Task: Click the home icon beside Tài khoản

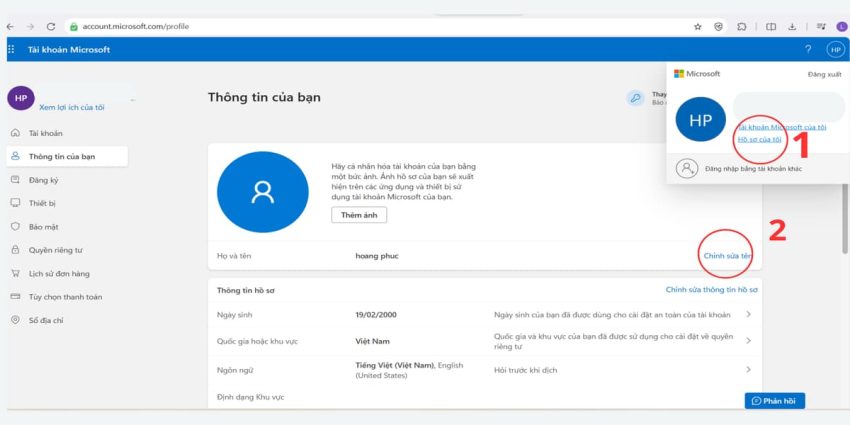Action: 16,133
